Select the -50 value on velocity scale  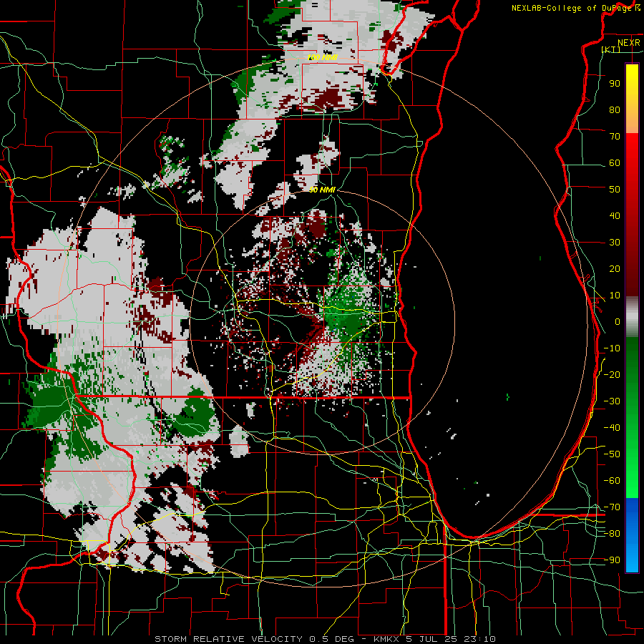click(x=612, y=454)
